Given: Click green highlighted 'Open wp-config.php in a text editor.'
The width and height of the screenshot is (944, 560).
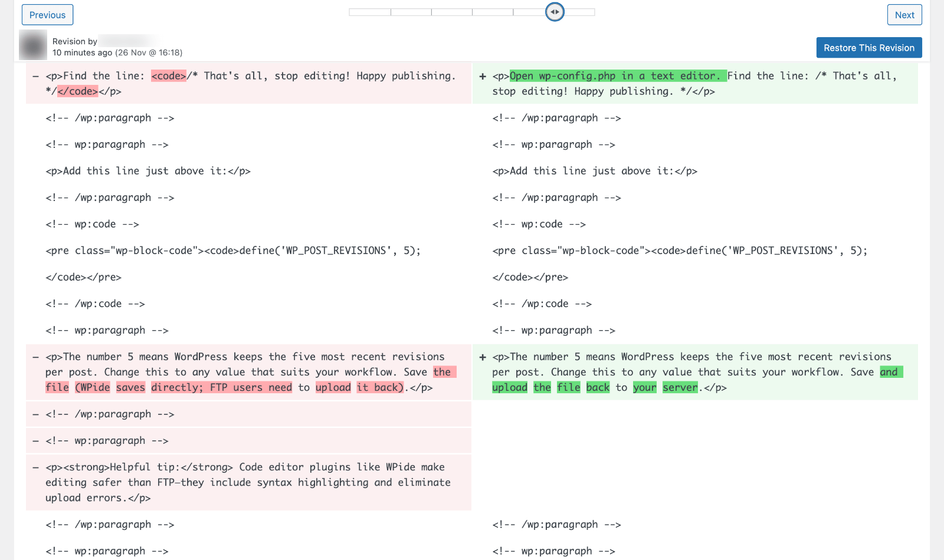Looking at the screenshot, I should point(617,76).
